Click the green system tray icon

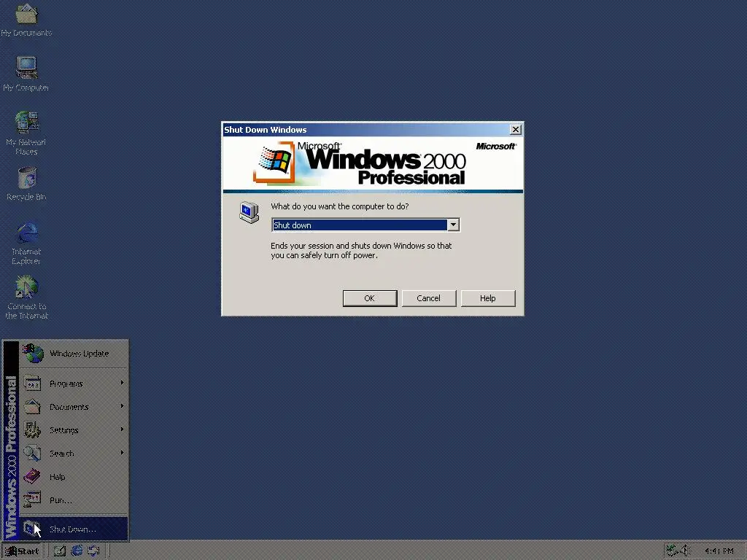point(672,551)
